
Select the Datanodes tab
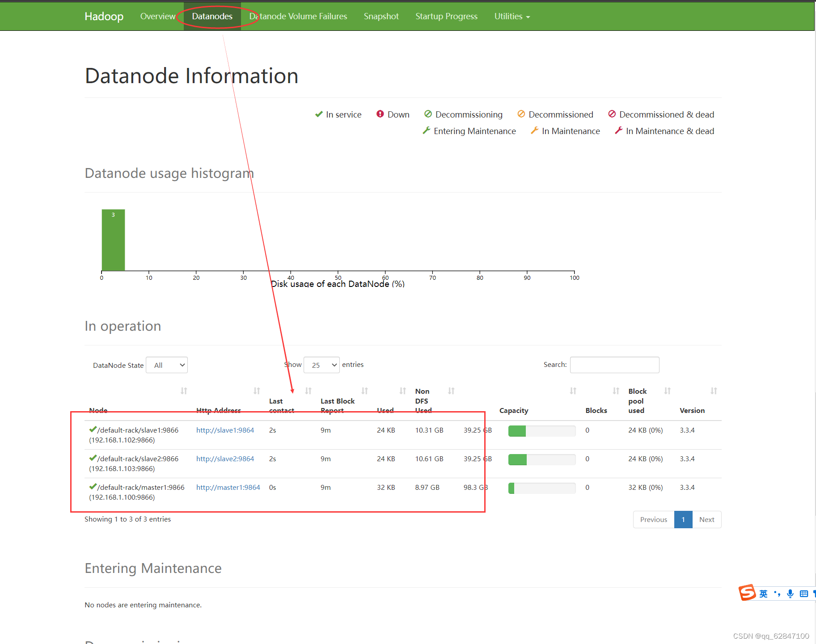pyautogui.click(x=212, y=17)
